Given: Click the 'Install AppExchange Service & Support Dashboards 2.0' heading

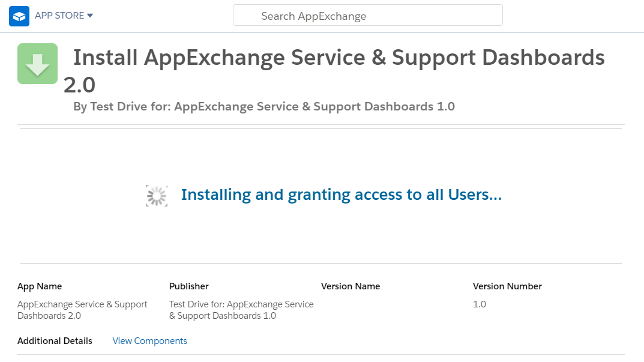Looking at the screenshot, I should point(334,71).
